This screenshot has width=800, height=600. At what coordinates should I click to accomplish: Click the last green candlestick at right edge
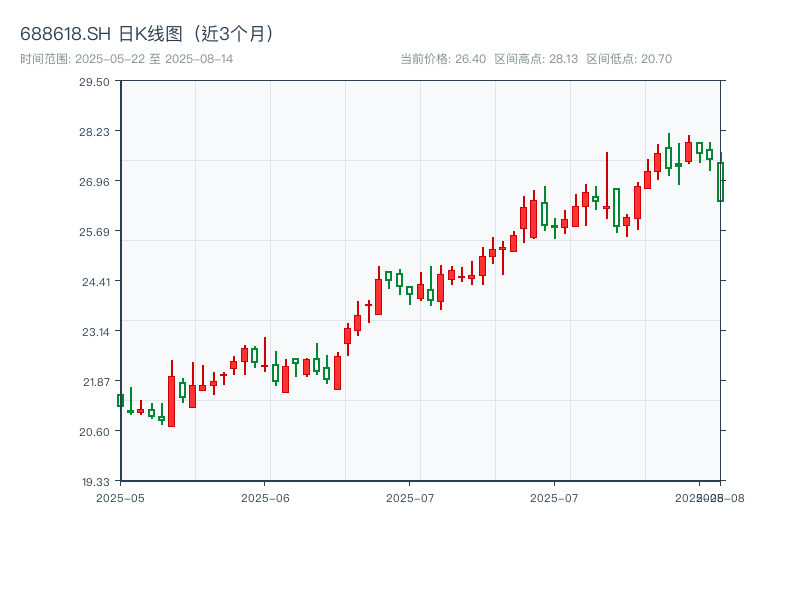point(720,182)
